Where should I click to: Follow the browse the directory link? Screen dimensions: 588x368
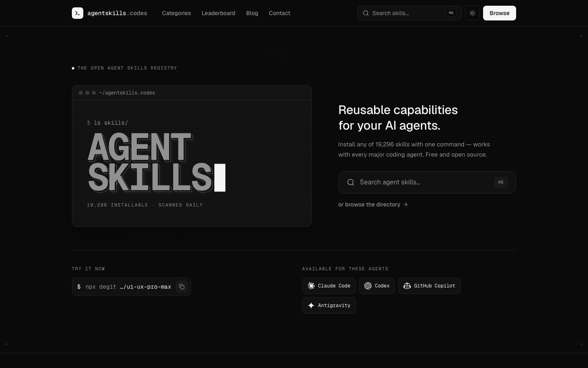(x=372, y=204)
